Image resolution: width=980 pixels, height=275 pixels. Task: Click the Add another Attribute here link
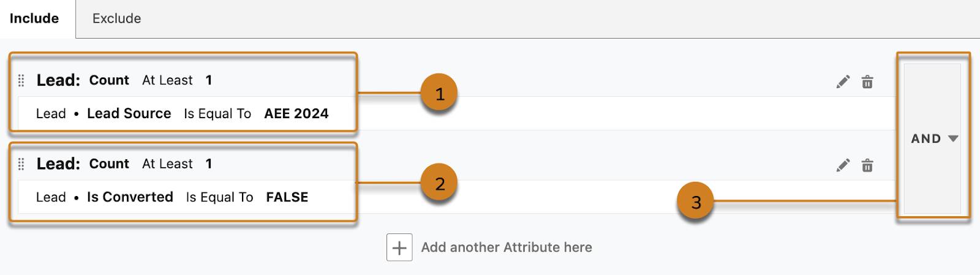tap(506, 247)
